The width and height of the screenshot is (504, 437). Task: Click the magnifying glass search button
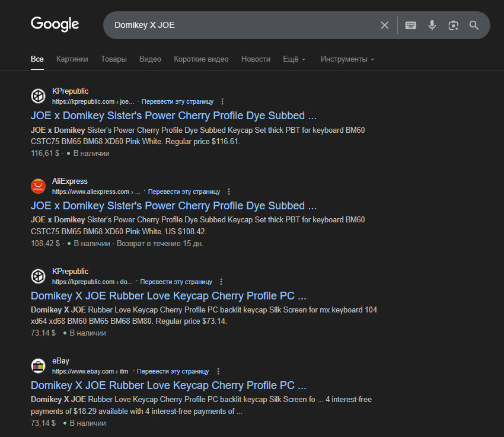click(x=474, y=25)
